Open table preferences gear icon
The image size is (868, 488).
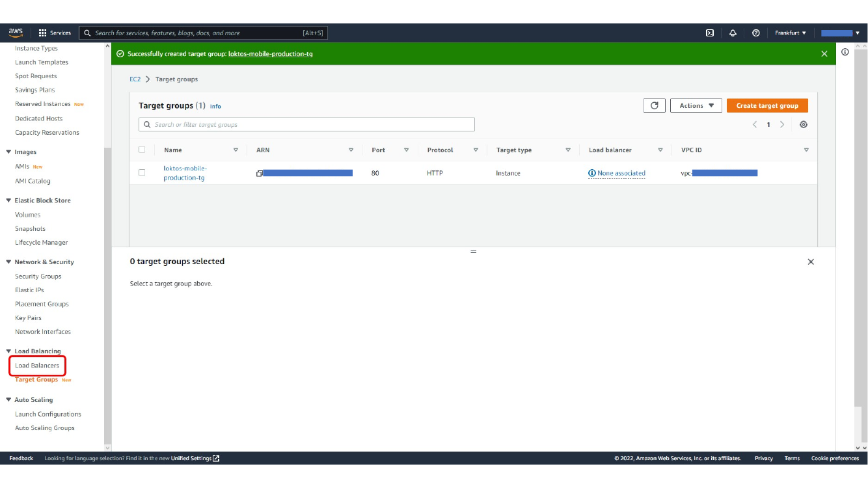point(804,125)
